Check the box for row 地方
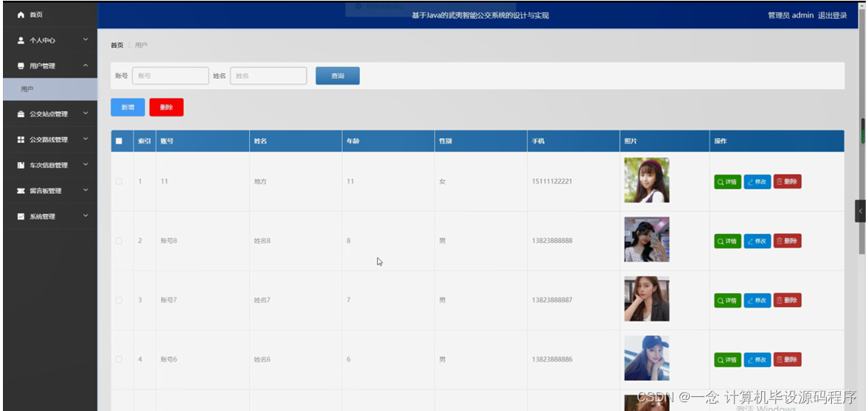This screenshot has width=868, height=411. tap(119, 181)
